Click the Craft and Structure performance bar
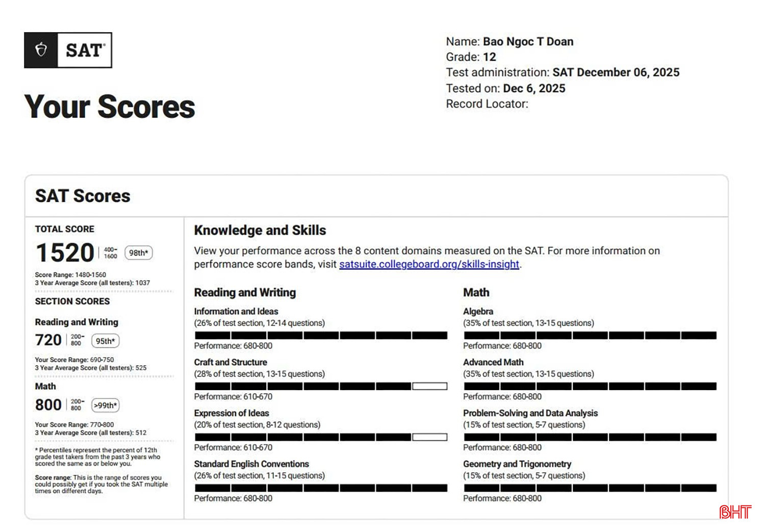The width and height of the screenshot is (765, 532). tap(321, 386)
